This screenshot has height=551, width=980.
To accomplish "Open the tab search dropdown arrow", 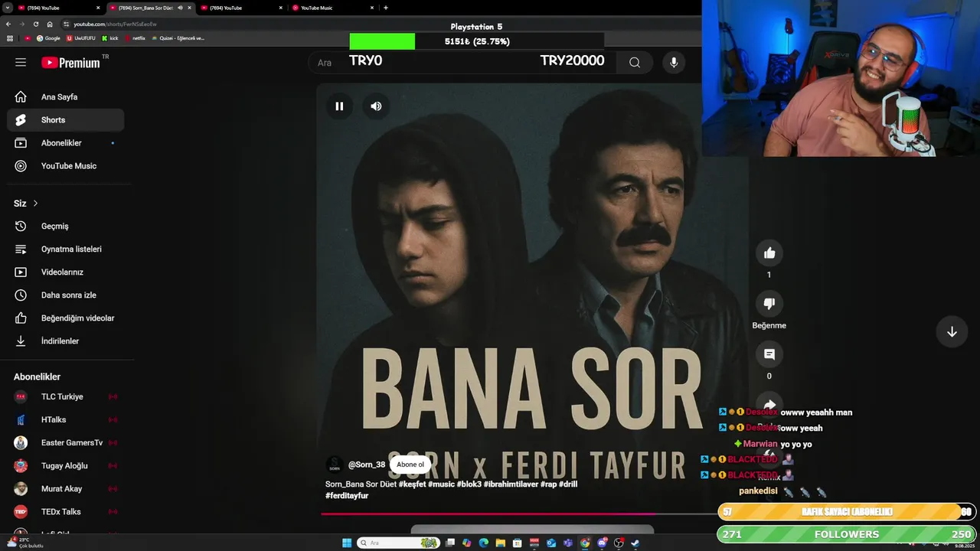I will point(6,8).
